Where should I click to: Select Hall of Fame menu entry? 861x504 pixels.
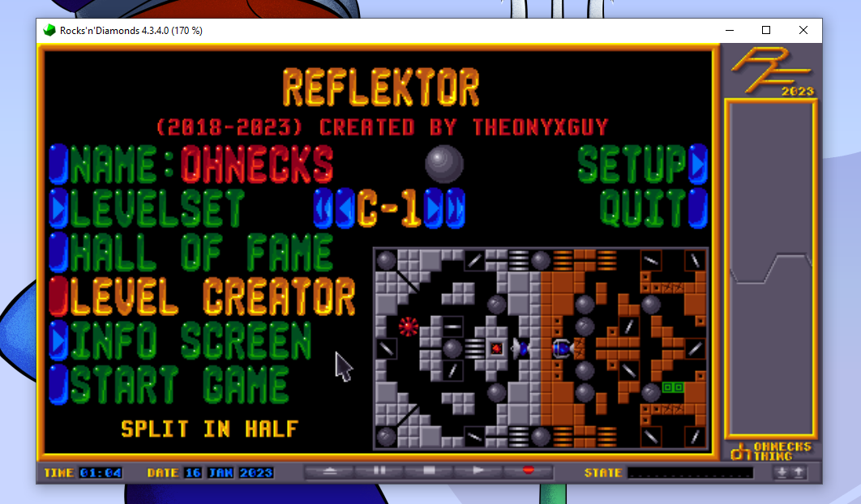[201, 252]
